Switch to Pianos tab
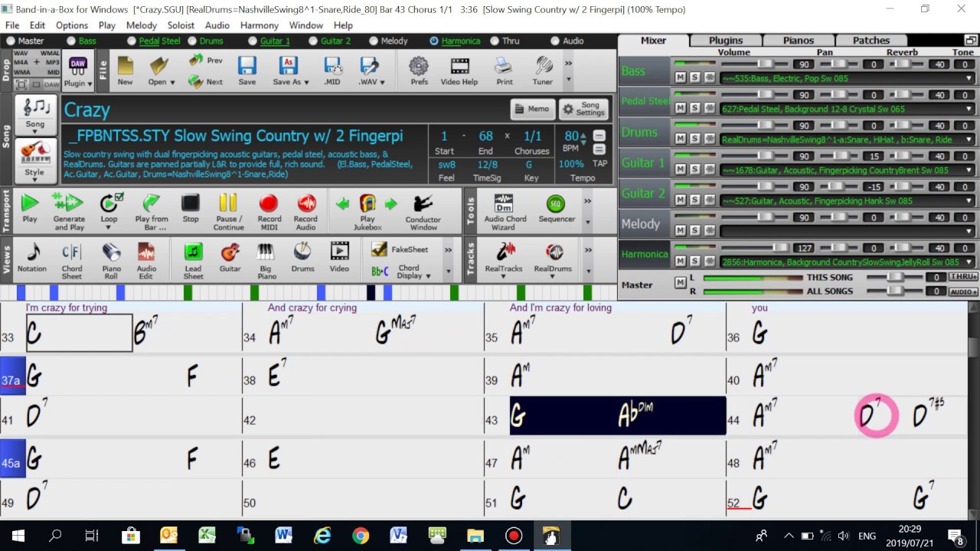Image resolution: width=980 pixels, height=551 pixels. [x=799, y=41]
